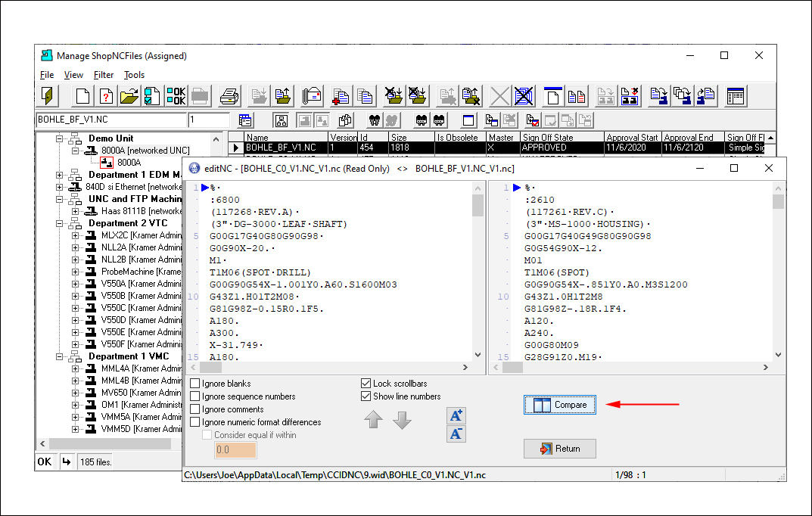Click the return arrow button next to OK

[67, 462]
